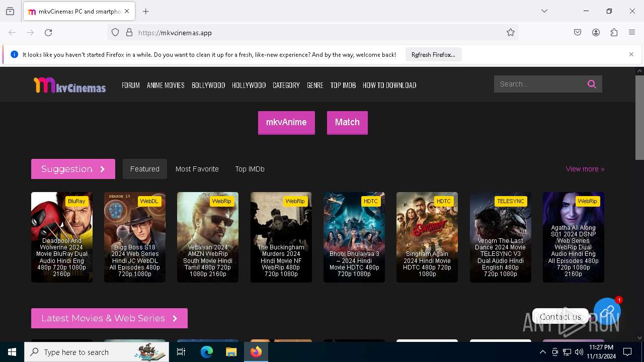Image resolution: width=644 pixels, height=362 pixels.
Task: Open Task View on the taskbar
Action: coord(181,352)
